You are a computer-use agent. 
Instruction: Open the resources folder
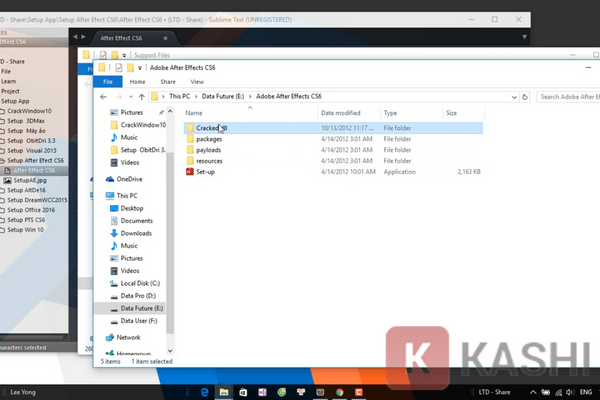[209, 161]
